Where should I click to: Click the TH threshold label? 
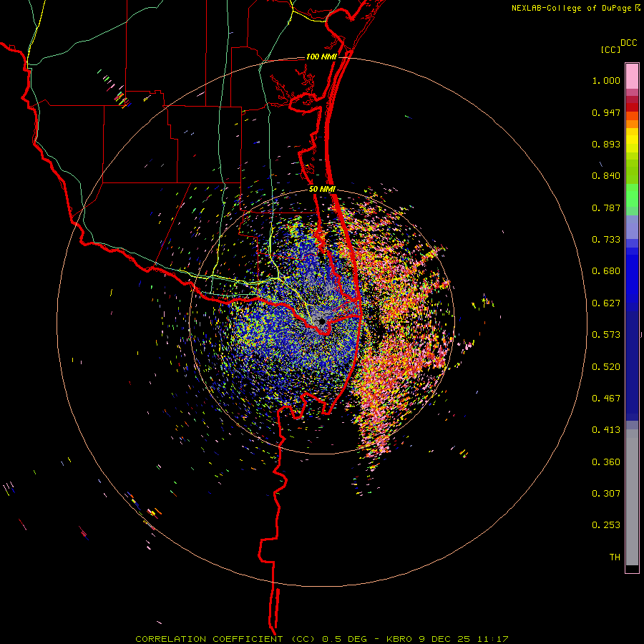(615, 557)
